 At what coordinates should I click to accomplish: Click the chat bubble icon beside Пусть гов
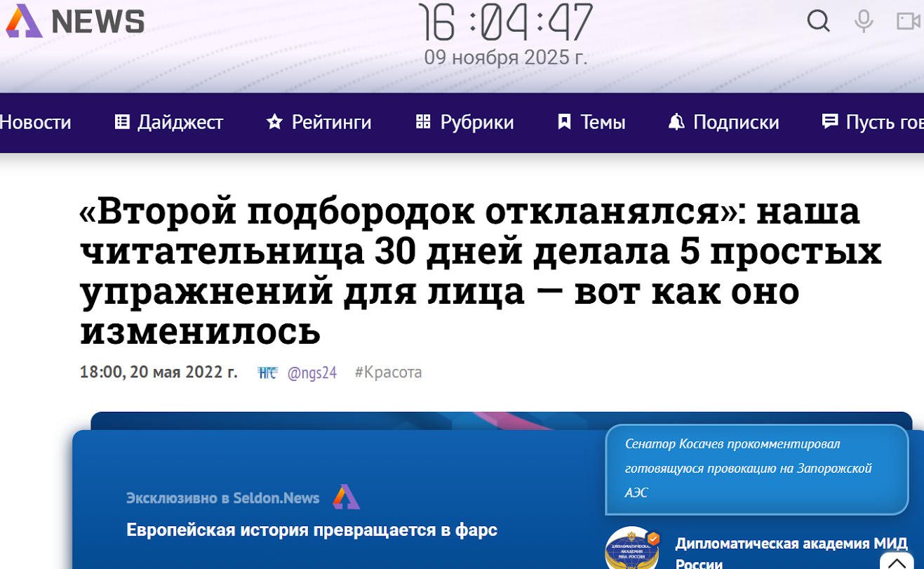click(x=830, y=122)
